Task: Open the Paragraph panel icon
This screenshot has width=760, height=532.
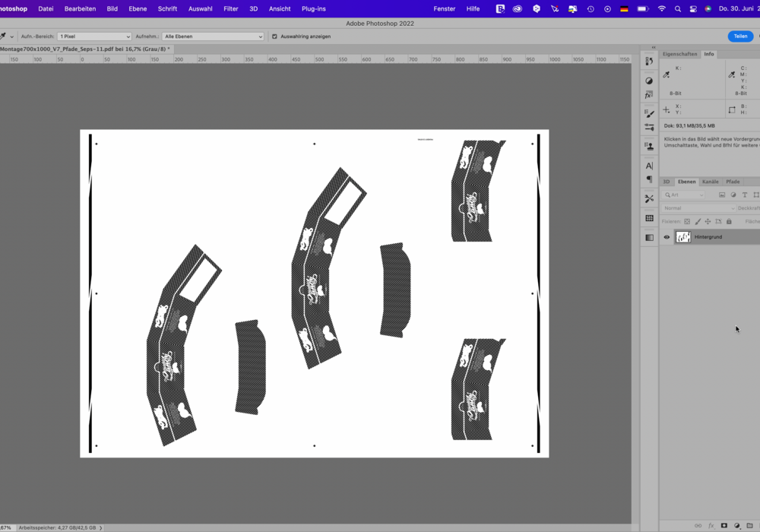Action: click(x=649, y=179)
